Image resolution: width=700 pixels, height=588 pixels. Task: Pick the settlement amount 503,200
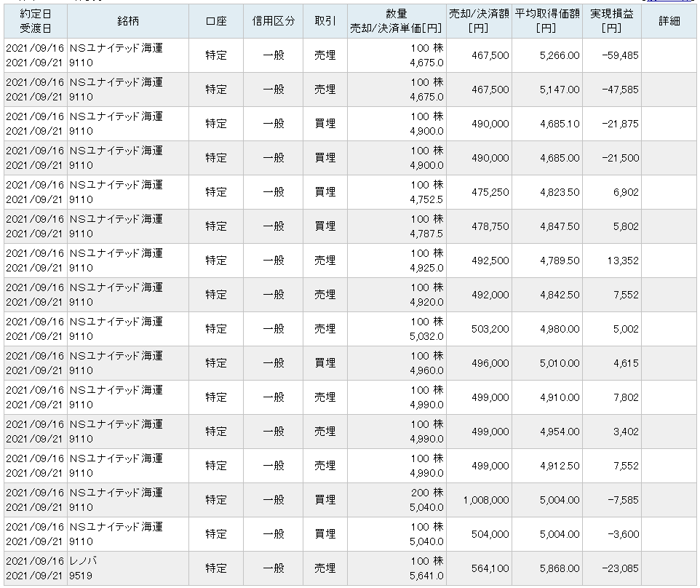(490, 329)
